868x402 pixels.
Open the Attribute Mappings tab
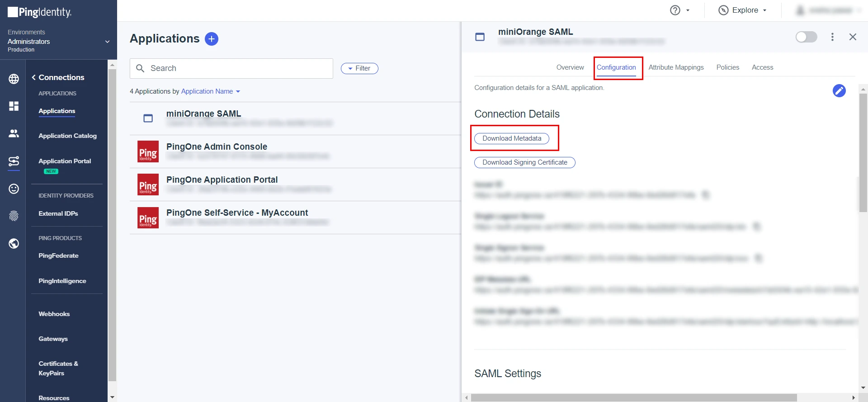pyautogui.click(x=676, y=67)
